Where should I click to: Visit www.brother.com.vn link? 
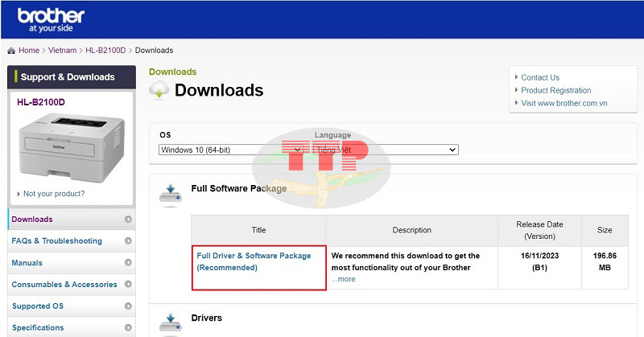564,103
